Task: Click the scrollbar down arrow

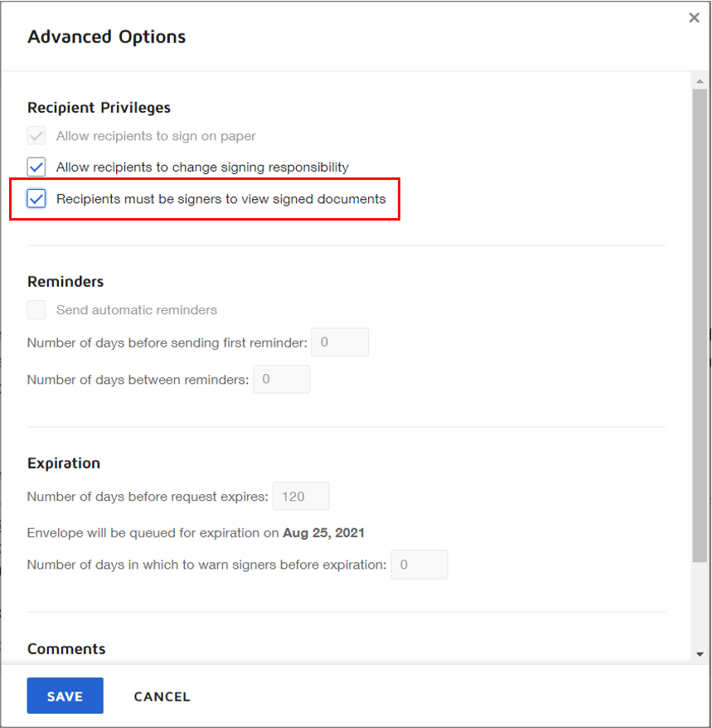Action: (700, 653)
